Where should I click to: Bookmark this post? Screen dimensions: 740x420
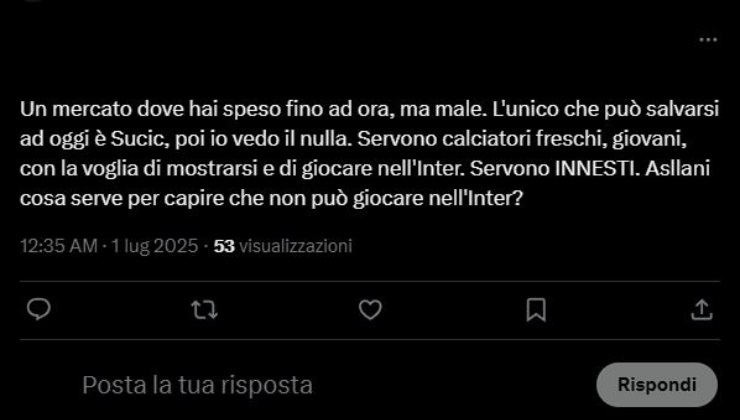(536, 310)
